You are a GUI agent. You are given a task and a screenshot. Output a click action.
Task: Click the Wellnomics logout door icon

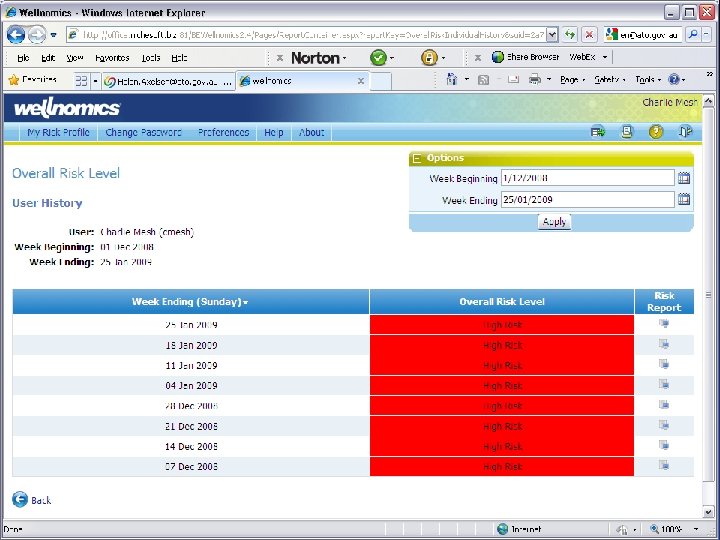coord(685,132)
